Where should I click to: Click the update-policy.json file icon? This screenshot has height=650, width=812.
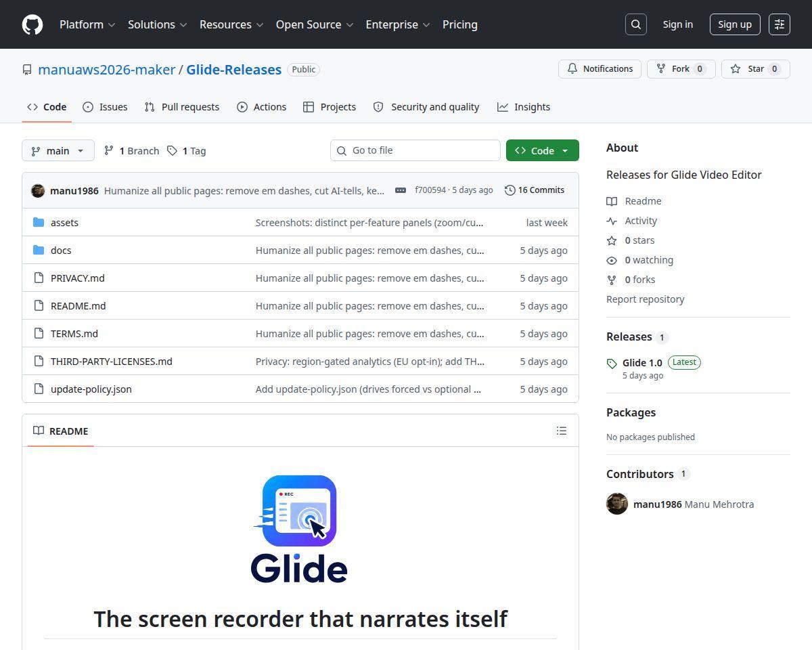[x=39, y=389]
